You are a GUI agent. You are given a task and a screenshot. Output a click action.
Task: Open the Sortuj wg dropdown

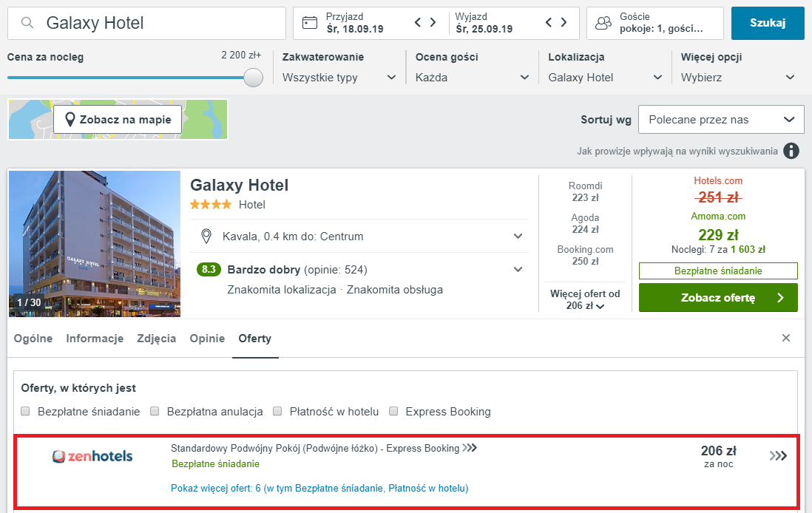pyautogui.click(x=721, y=120)
